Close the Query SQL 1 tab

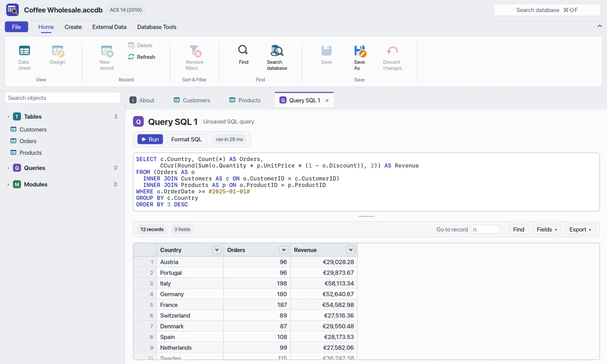point(327,100)
